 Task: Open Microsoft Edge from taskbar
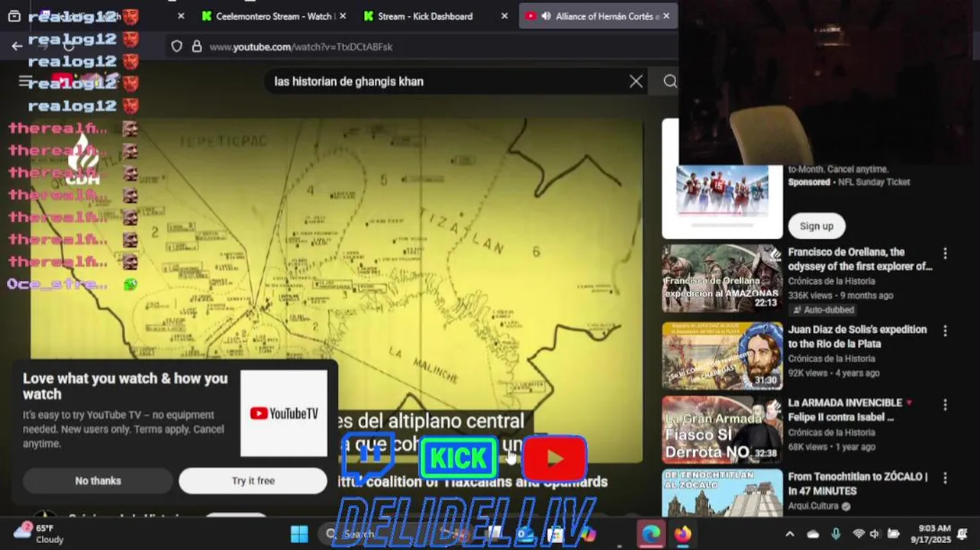[650, 534]
